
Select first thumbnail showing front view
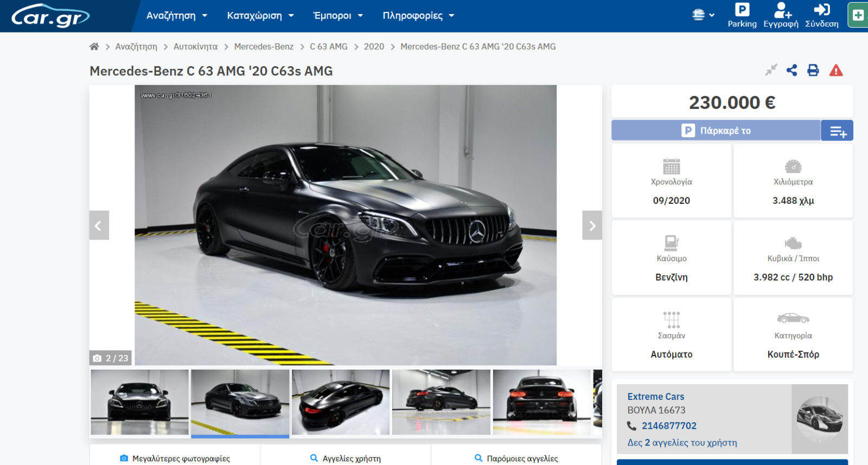(139, 402)
